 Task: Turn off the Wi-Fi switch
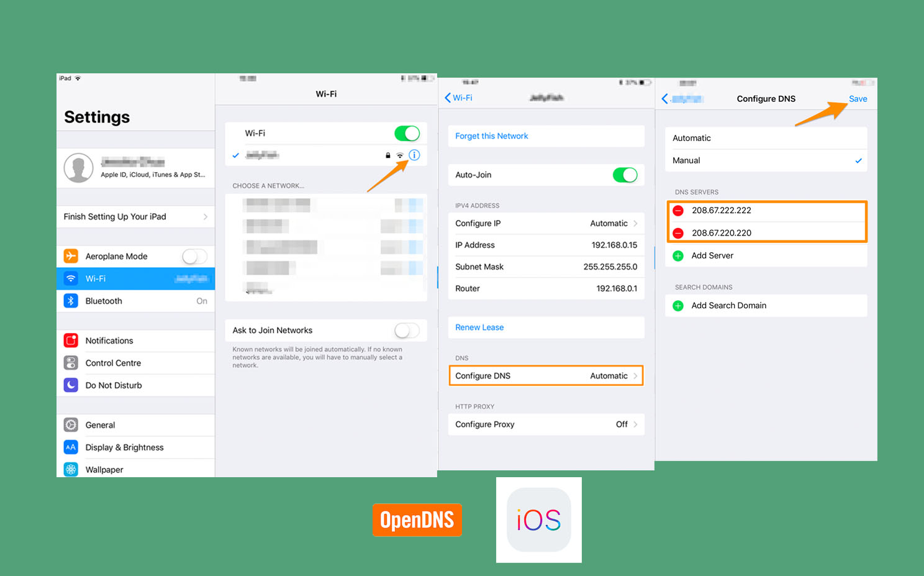point(407,134)
